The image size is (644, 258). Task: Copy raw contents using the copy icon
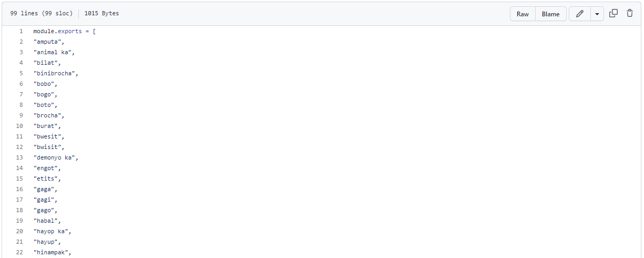pos(613,14)
